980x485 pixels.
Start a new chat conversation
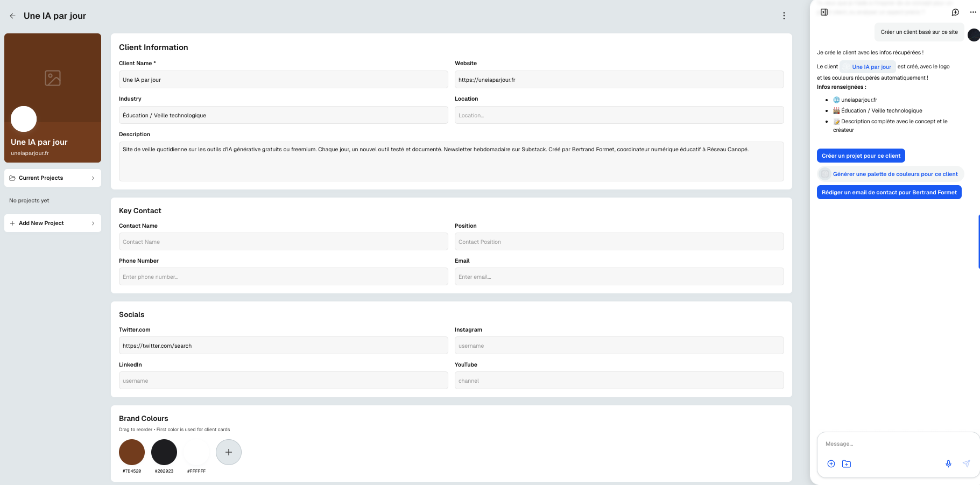coord(955,12)
